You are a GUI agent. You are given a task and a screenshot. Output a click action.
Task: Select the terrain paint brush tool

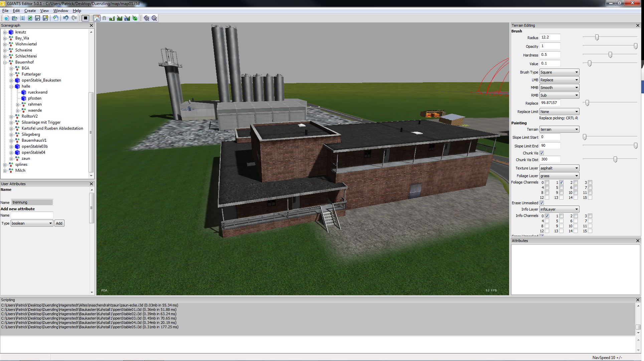pos(120,18)
